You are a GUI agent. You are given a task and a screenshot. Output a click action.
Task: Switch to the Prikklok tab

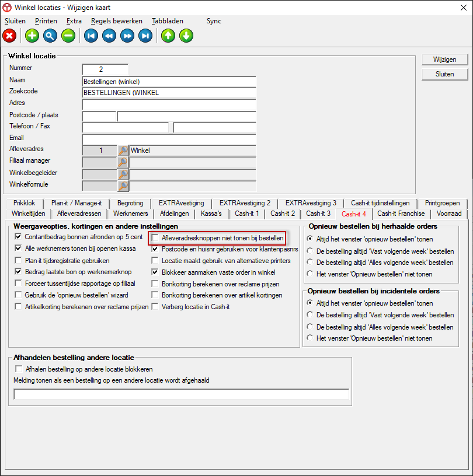pos(25,203)
